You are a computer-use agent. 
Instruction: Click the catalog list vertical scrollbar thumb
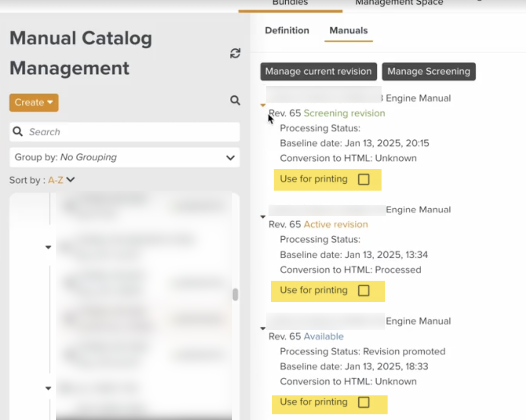(235, 295)
